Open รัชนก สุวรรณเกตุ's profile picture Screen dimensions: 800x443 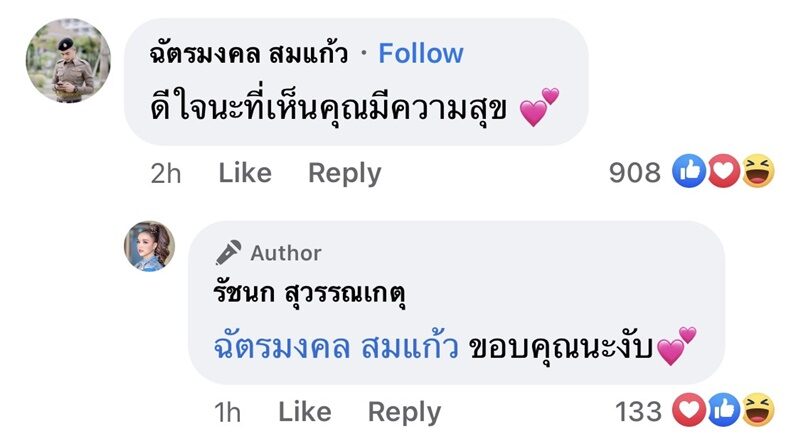[149, 246]
